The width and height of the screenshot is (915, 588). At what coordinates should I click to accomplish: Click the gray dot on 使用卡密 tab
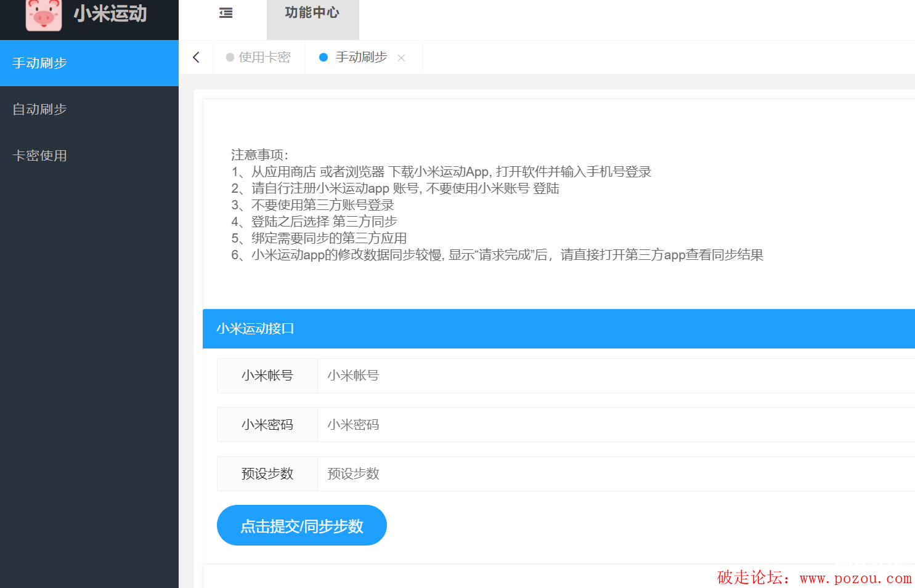pyautogui.click(x=230, y=57)
